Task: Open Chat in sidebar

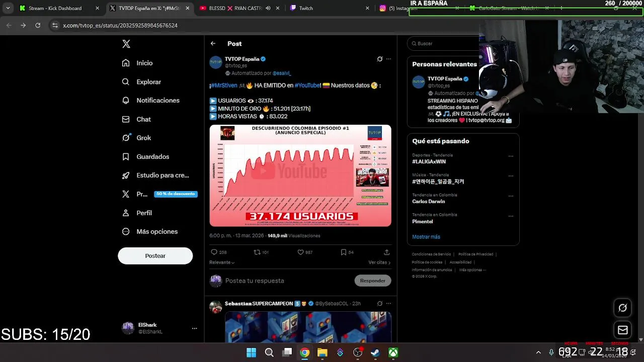Action: coord(136,119)
